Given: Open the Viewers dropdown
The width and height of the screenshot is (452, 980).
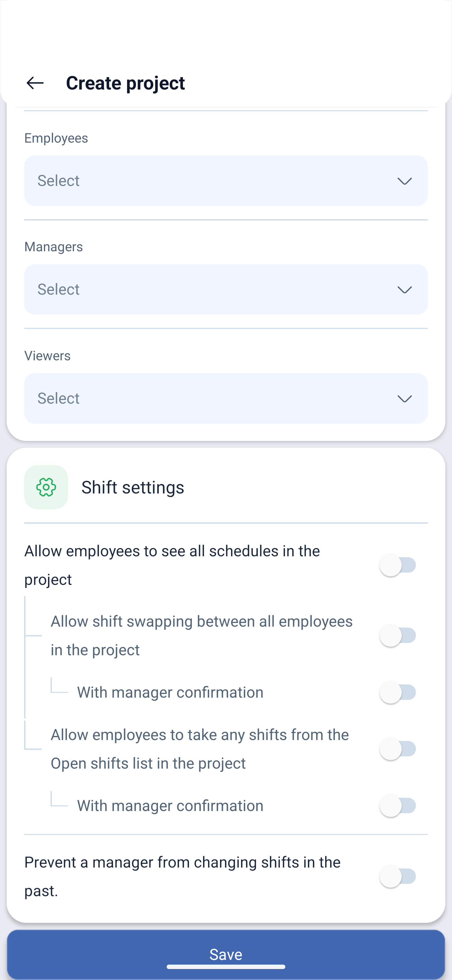Looking at the screenshot, I should 226,398.
